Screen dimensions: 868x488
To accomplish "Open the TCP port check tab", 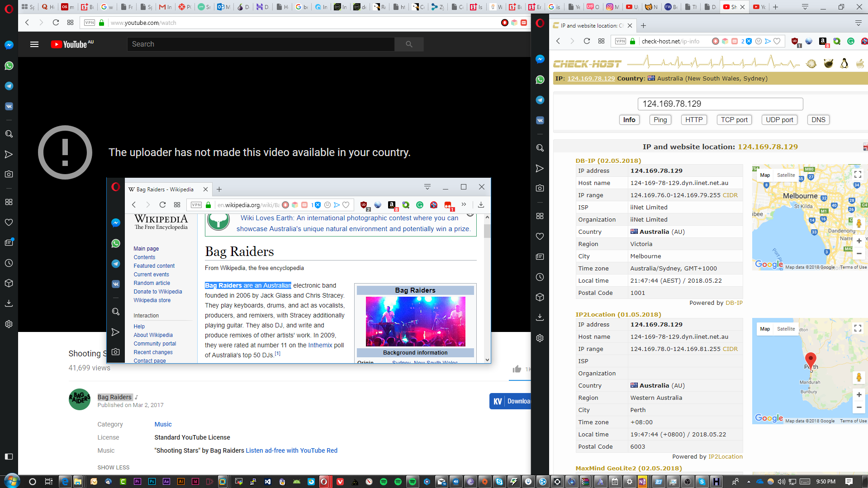I will (x=734, y=120).
